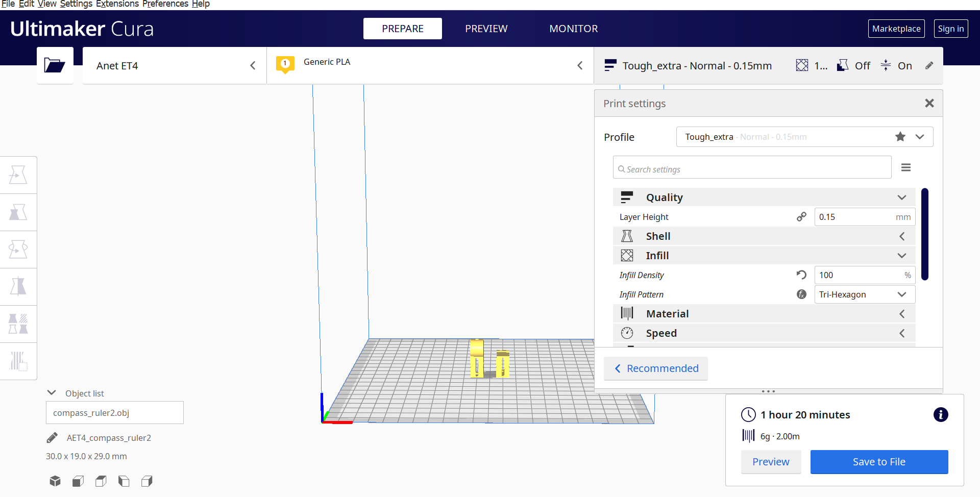The image size is (980, 497).
Task: Select the Scale tool
Action: 18,212
